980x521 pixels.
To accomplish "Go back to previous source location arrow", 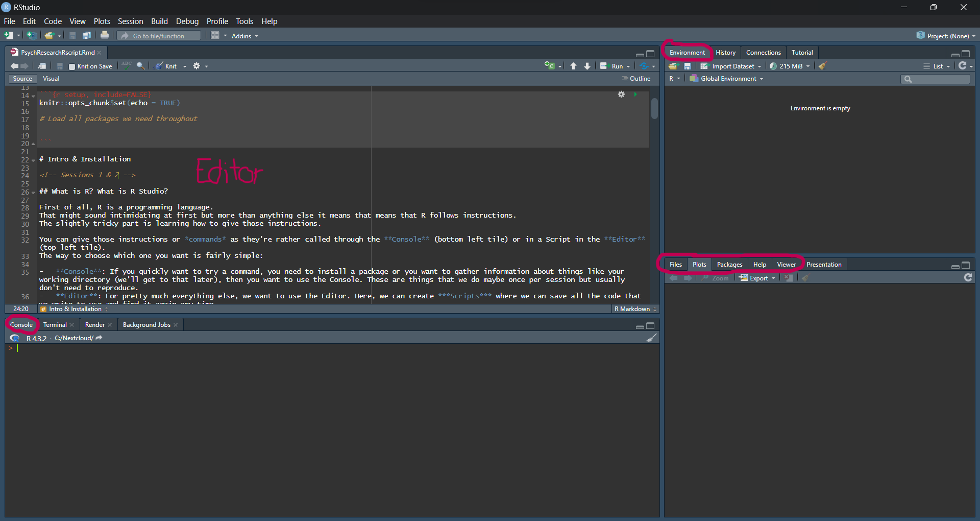I will [x=14, y=66].
